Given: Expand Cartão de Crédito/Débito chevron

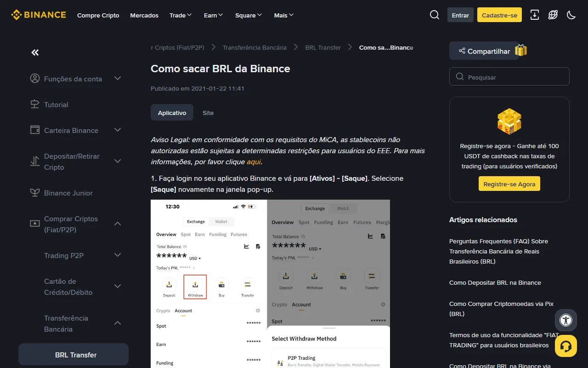Looking at the screenshot, I should click(118, 286).
